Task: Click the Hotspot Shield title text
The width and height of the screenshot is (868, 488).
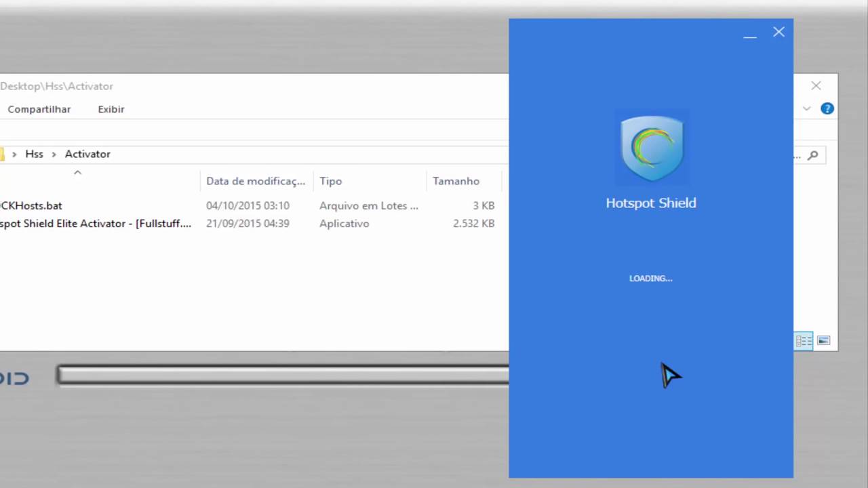Action: pos(651,203)
